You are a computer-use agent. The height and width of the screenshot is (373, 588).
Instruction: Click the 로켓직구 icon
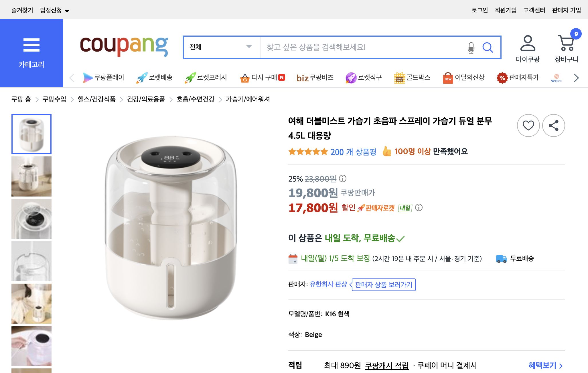[x=350, y=77]
